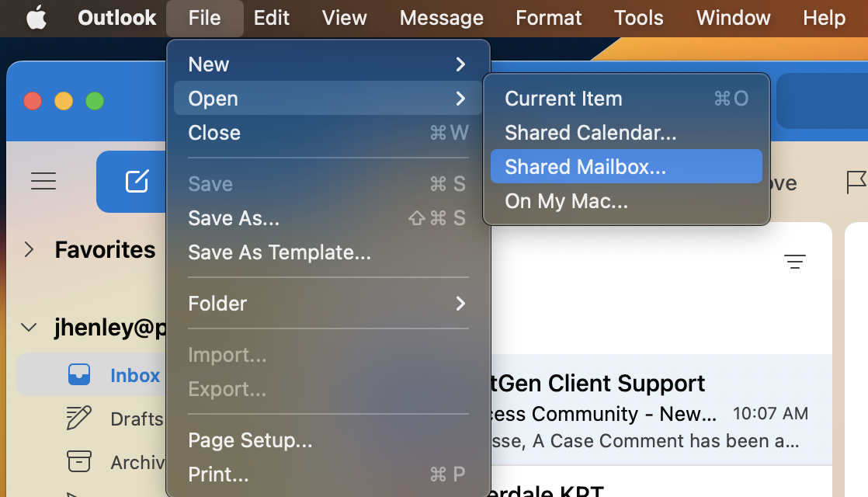The height and width of the screenshot is (497, 868).
Task: Click the Outlook app menu
Action: tap(116, 18)
